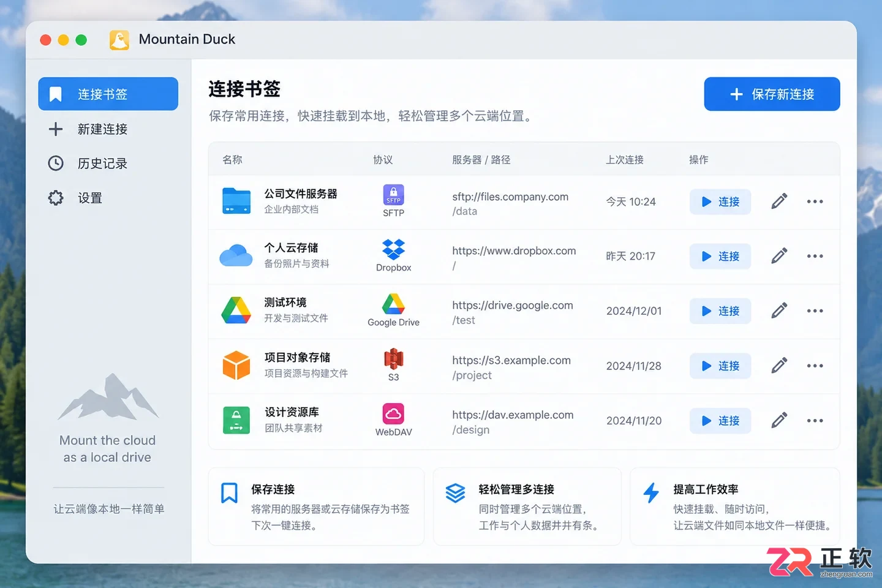Click the 上次连接 column header

[625, 160]
